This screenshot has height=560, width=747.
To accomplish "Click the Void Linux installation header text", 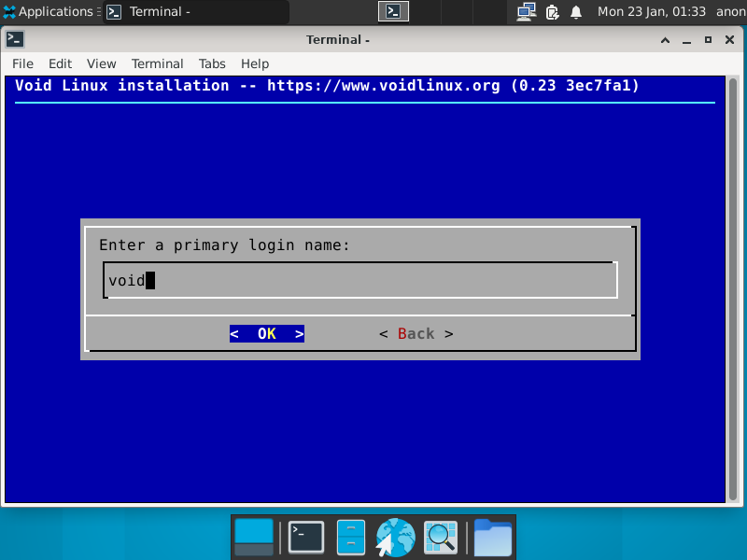I will pos(327,86).
